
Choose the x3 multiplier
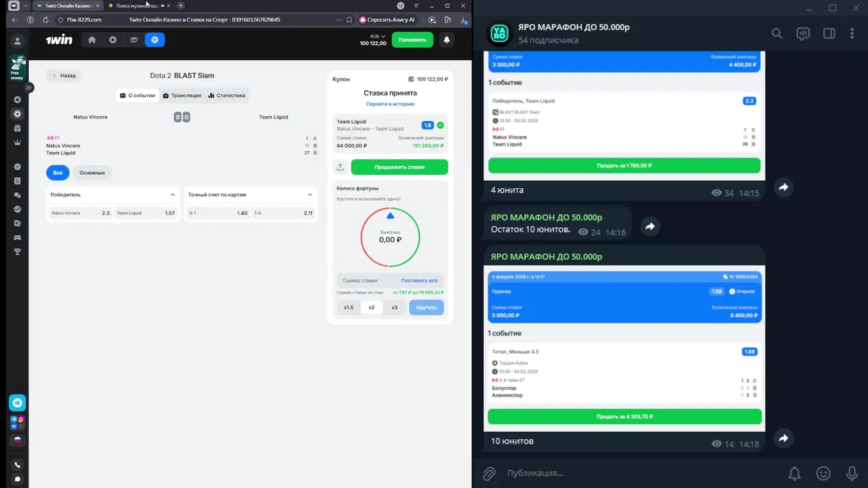[x=395, y=307]
